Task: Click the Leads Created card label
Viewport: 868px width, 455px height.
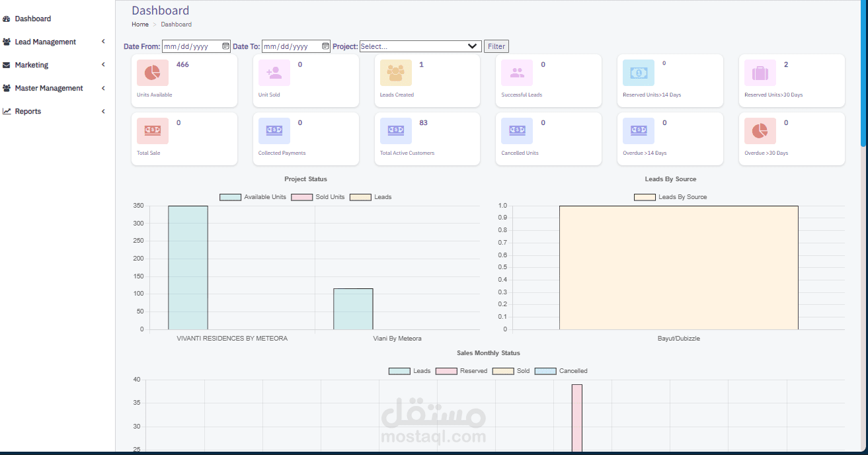Action: pos(397,95)
